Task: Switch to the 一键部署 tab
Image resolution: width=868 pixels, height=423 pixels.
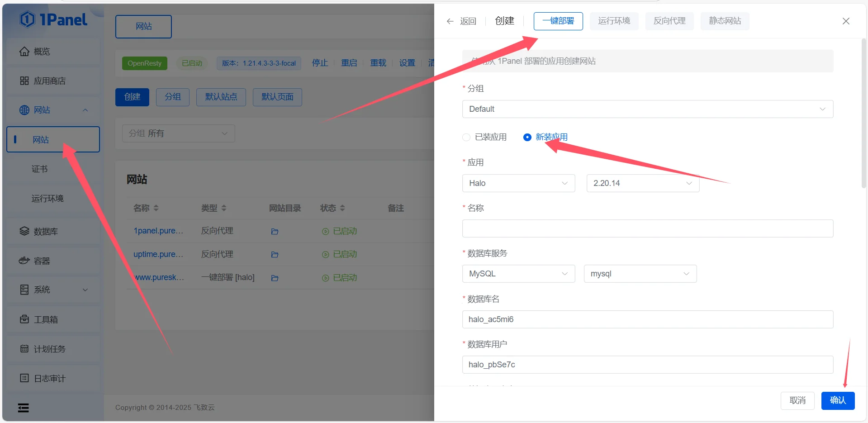Action: click(x=558, y=21)
